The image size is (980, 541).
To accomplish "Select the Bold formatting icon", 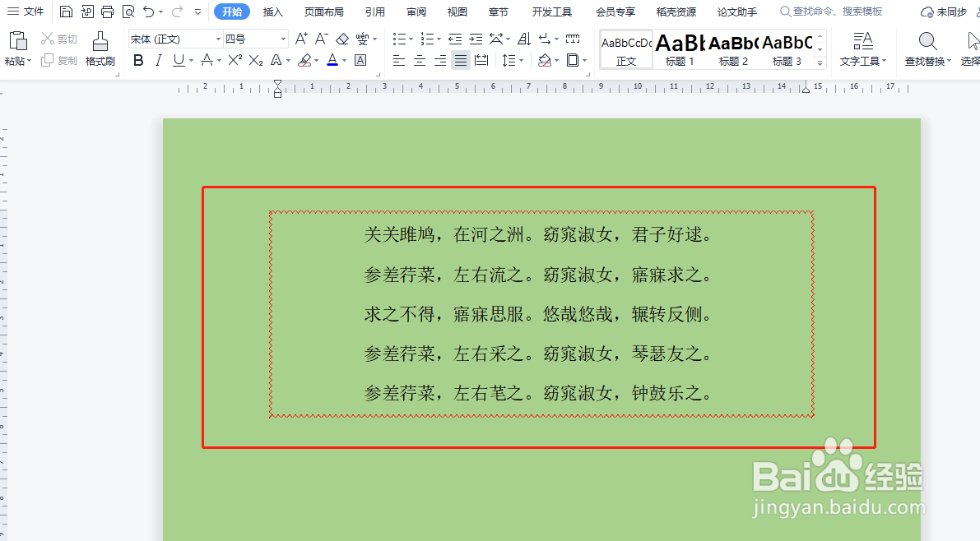I will 138,60.
